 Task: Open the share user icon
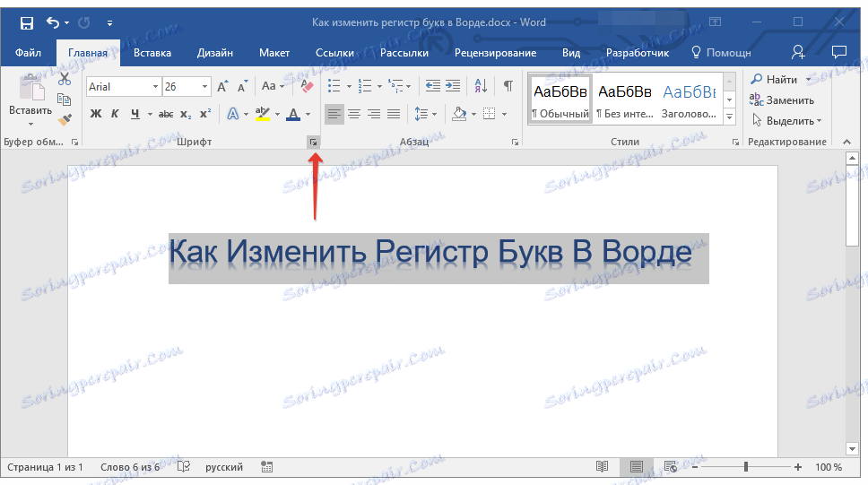point(798,53)
